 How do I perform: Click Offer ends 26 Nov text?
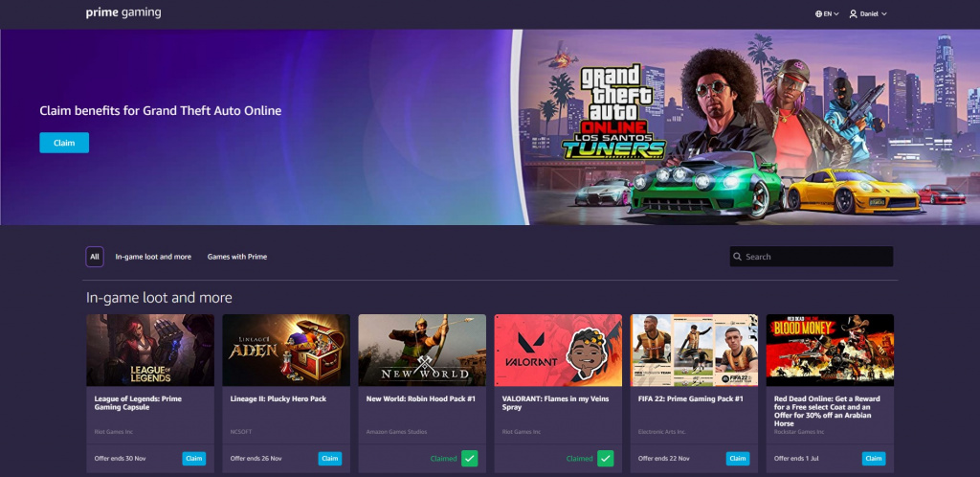click(x=256, y=458)
